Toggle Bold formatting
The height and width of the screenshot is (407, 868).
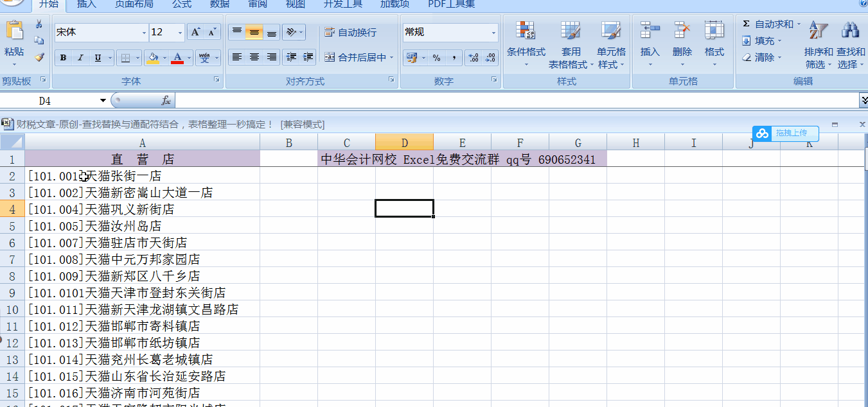pos(63,58)
